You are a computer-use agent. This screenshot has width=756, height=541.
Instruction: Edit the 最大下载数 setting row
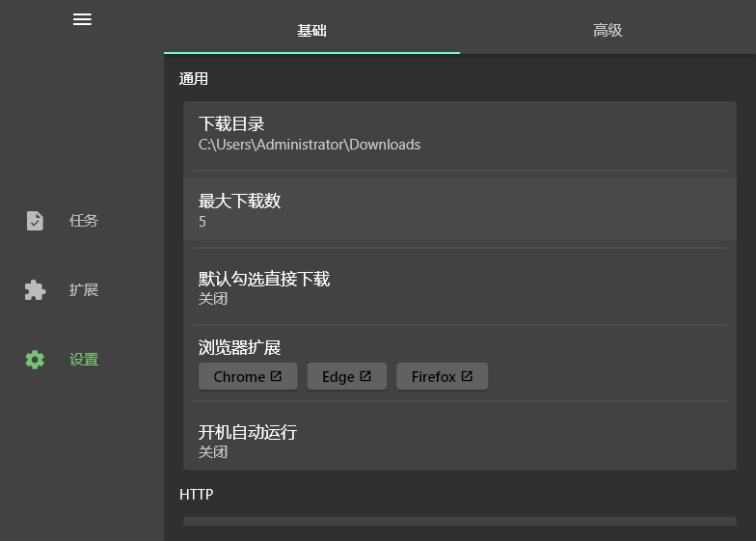459,209
